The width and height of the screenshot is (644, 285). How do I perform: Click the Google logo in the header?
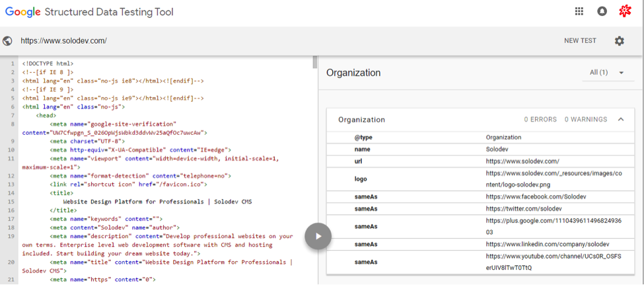(23, 11)
